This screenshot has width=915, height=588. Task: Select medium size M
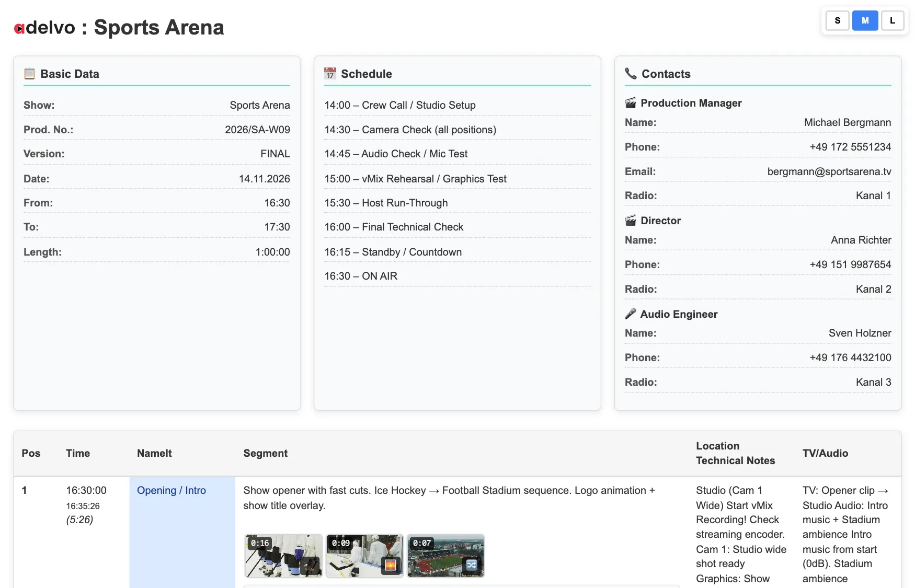tap(865, 21)
